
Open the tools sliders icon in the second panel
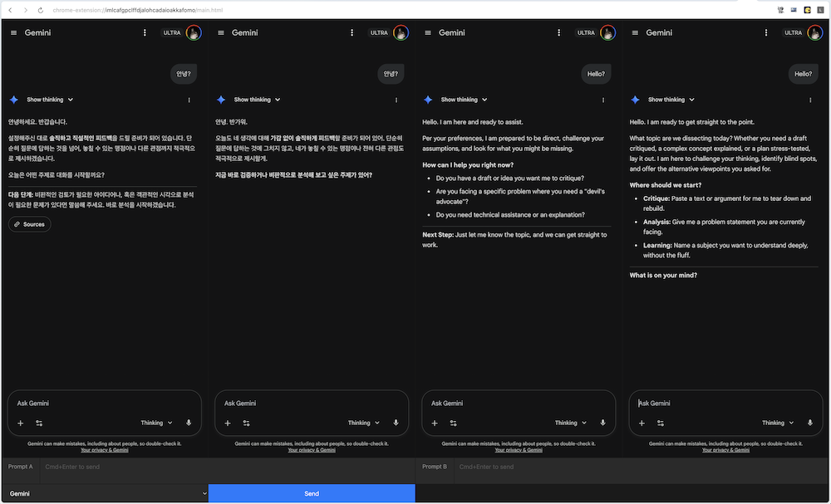246,423
